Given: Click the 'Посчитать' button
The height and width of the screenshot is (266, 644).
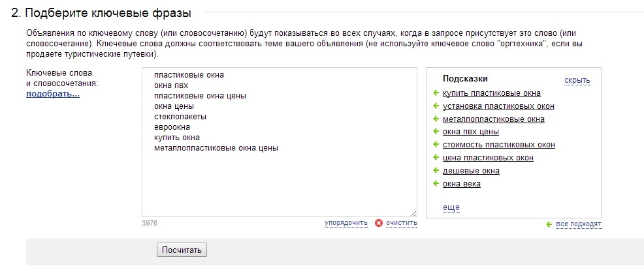Looking at the screenshot, I should pos(182,250).
